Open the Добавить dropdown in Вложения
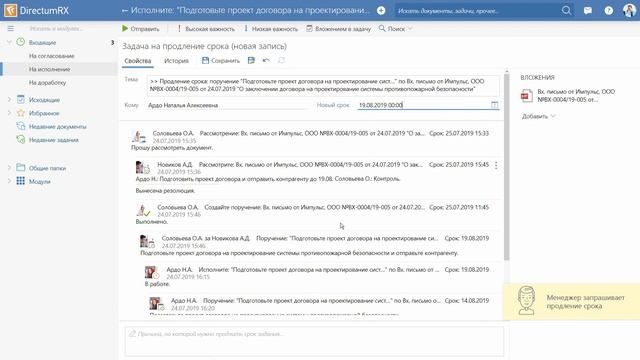The width and height of the screenshot is (640, 360). [x=539, y=116]
